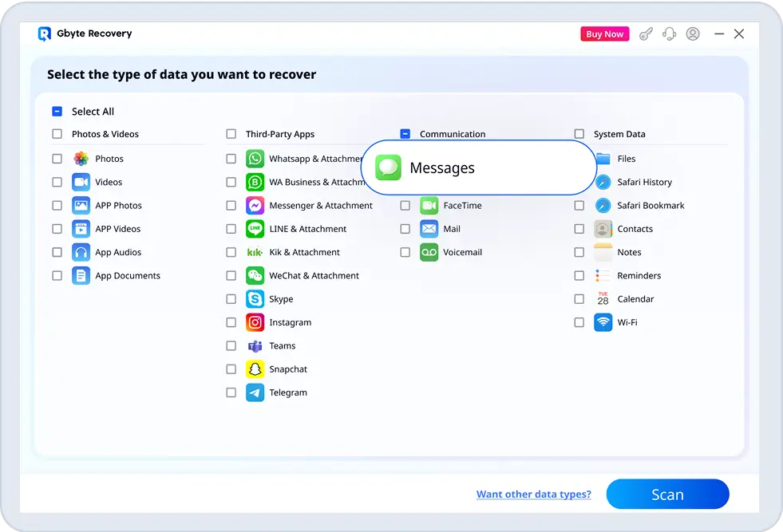
Task: Click the WeChat & Attachment label
Action: (314, 275)
